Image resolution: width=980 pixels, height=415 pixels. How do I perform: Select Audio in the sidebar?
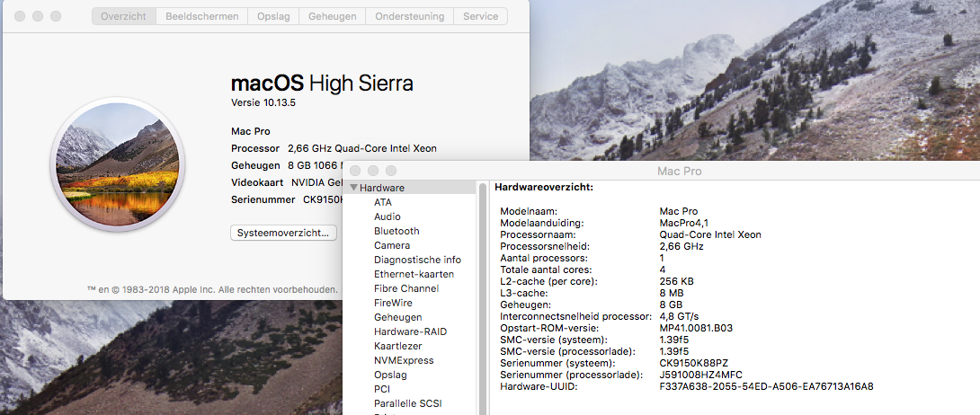coord(387,216)
